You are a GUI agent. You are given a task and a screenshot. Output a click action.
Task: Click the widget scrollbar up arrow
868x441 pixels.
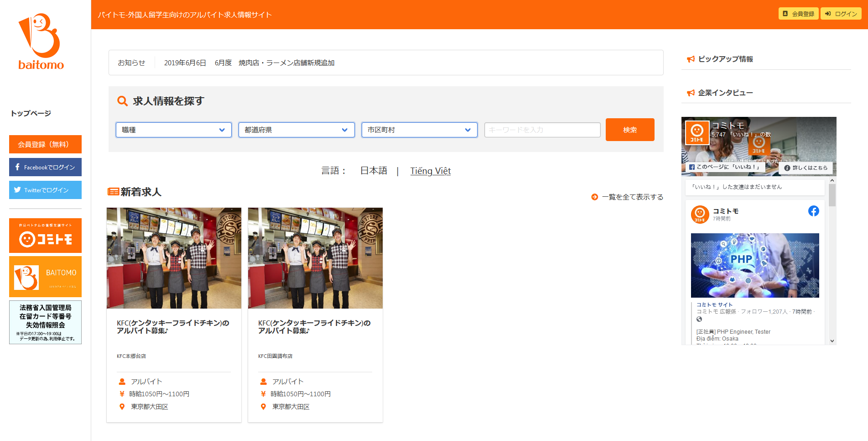point(832,180)
